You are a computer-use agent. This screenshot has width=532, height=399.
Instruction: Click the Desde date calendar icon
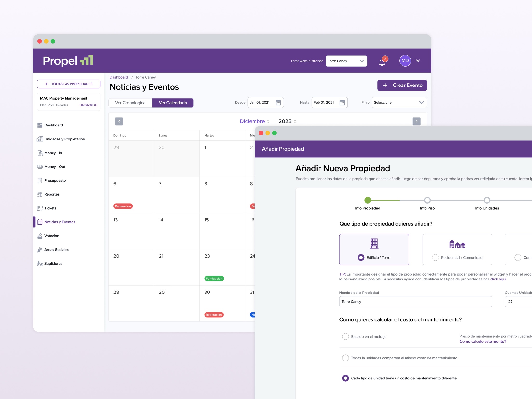[278, 103]
